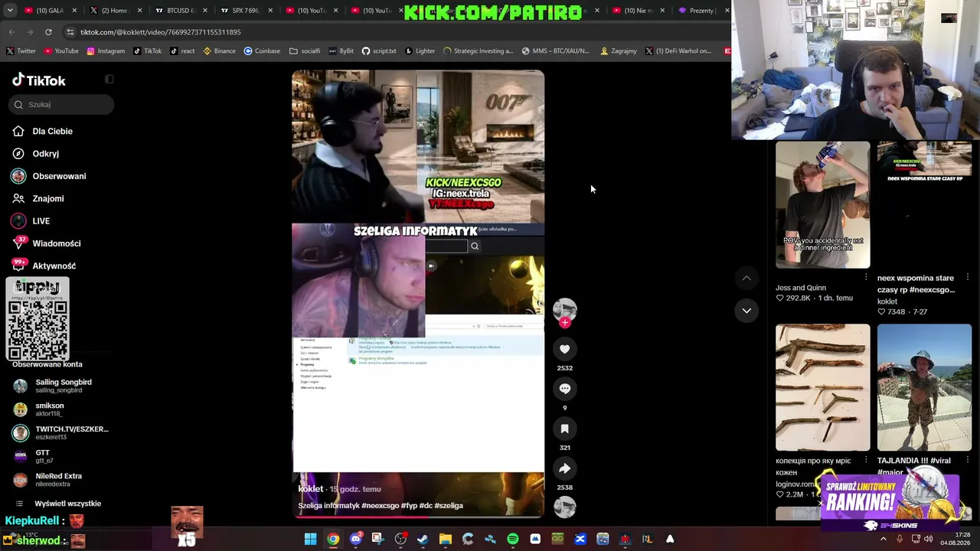This screenshot has width=980, height=551.
Task: Open the smikson followed account
Action: [x=38, y=409]
